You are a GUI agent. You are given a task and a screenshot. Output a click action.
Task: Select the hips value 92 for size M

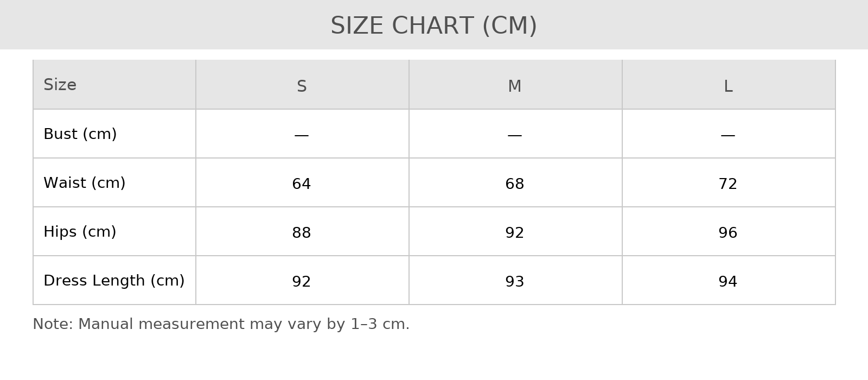(x=515, y=233)
